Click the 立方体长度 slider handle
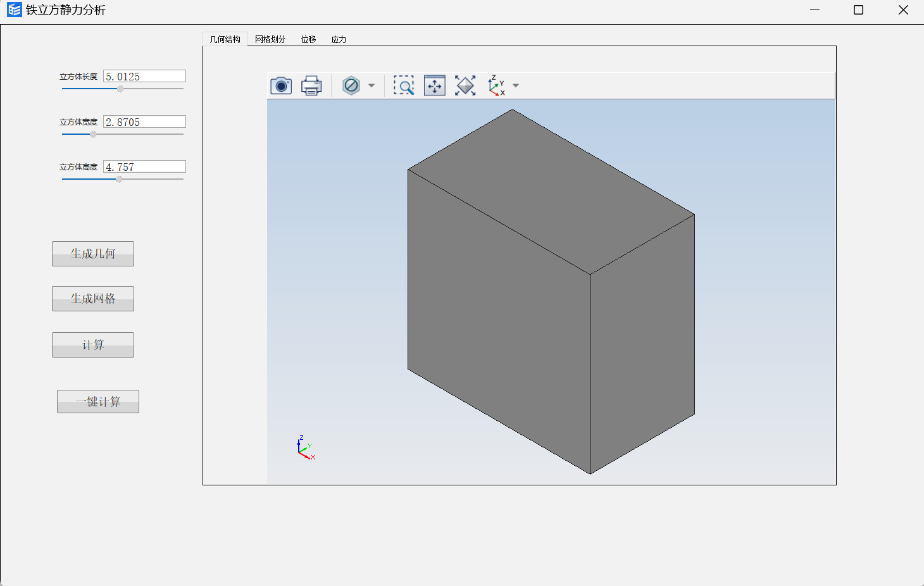The width and height of the screenshot is (924, 586). click(x=120, y=89)
